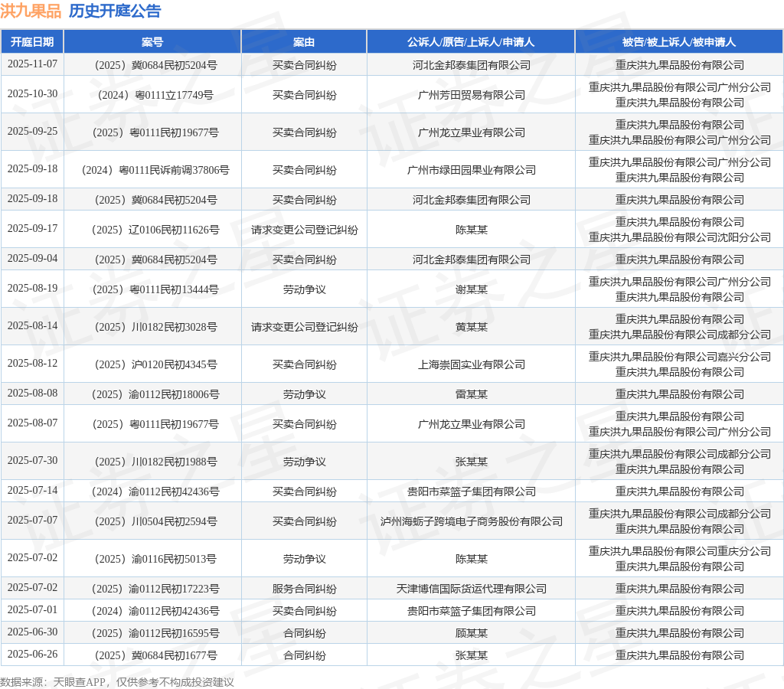Click plaintiff 上海崇固实业有限公司
Image resolution: width=784 pixels, height=689 pixels.
pos(471,364)
